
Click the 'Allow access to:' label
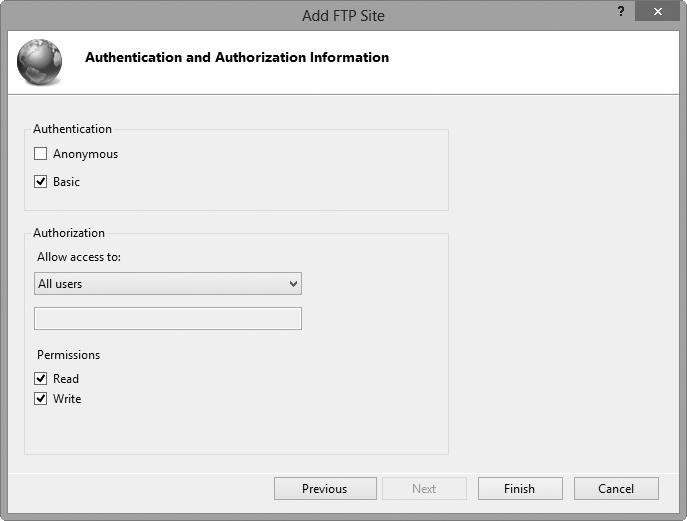[x=79, y=257]
